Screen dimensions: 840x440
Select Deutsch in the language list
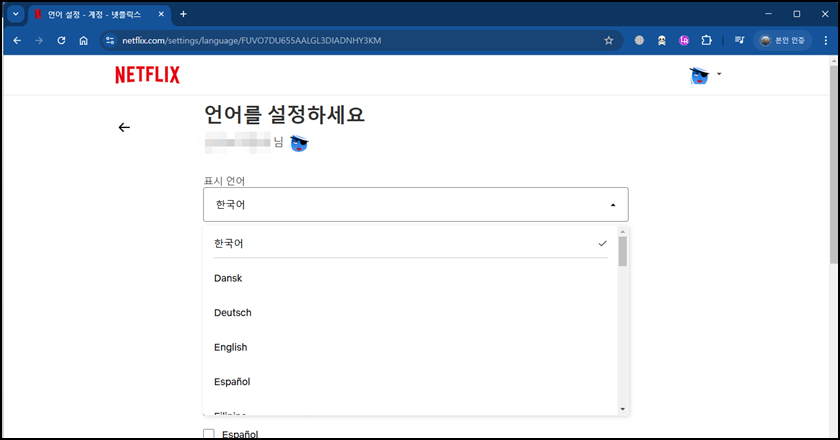tap(410, 312)
